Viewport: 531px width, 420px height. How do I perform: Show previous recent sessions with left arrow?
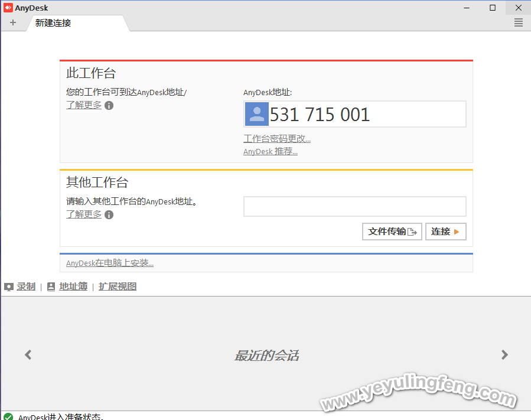(x=28, y=354)
